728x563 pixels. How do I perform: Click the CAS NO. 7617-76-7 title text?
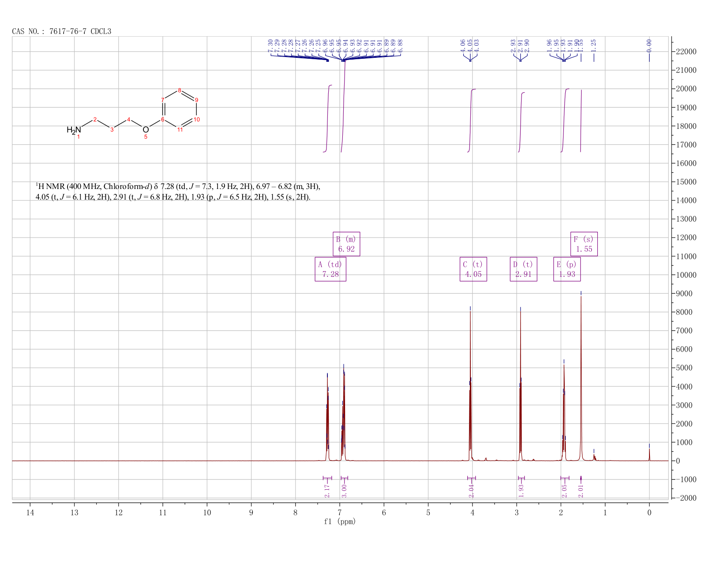tap(62, 31)
